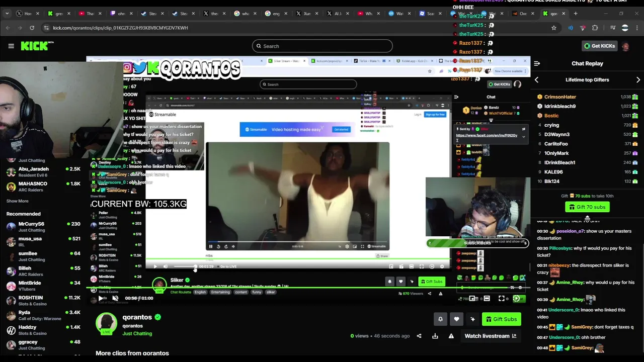644x362 pixels.
Task: Enter fullscreen on the clip player
Action: [502, 299]
